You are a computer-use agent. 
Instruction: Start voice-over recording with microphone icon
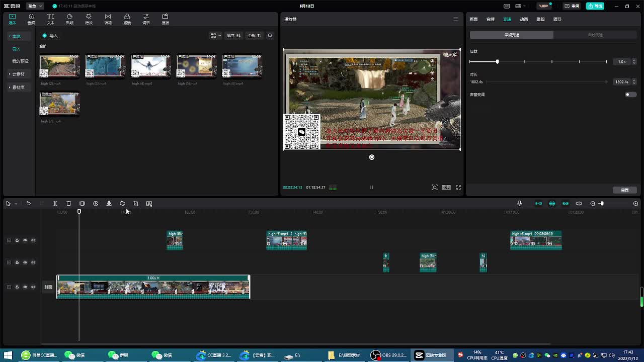click(x=520, y=204)
